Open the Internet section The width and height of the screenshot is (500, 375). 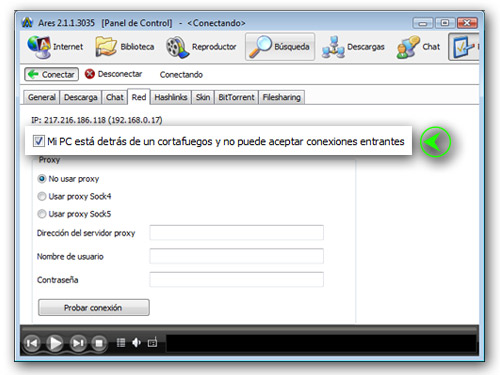click(x=55, y=47)
